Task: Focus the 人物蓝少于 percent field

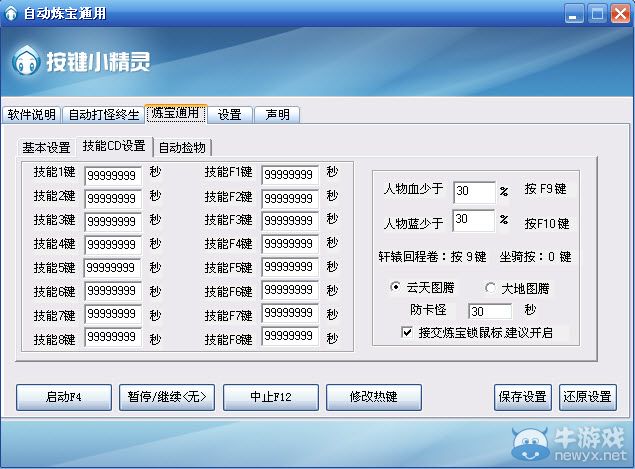Action: (473, 220)
